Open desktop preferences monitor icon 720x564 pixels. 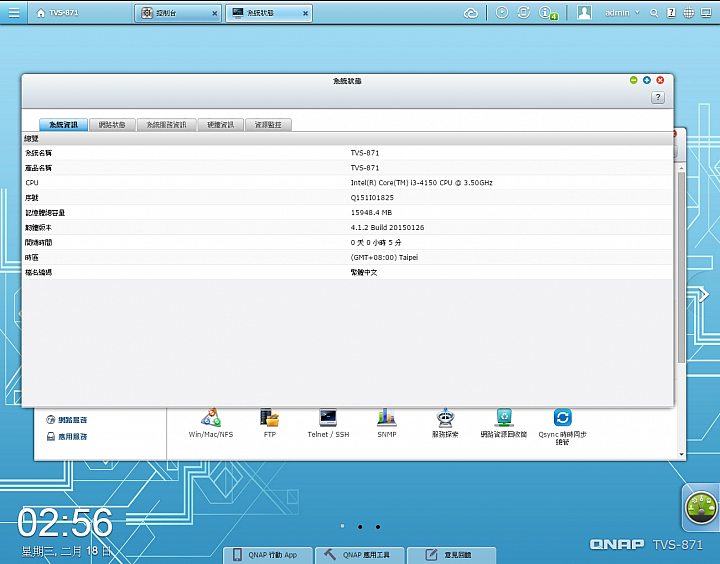(706, 13)
